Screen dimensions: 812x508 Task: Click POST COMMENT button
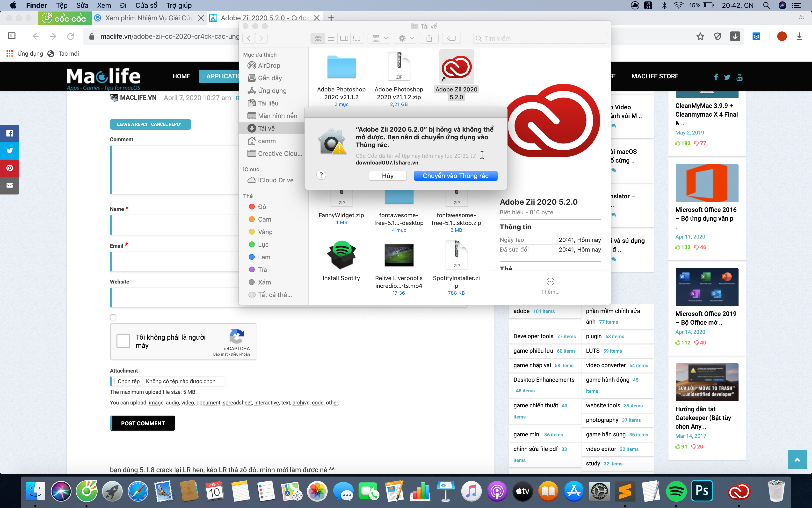click(x=143, y=423)
